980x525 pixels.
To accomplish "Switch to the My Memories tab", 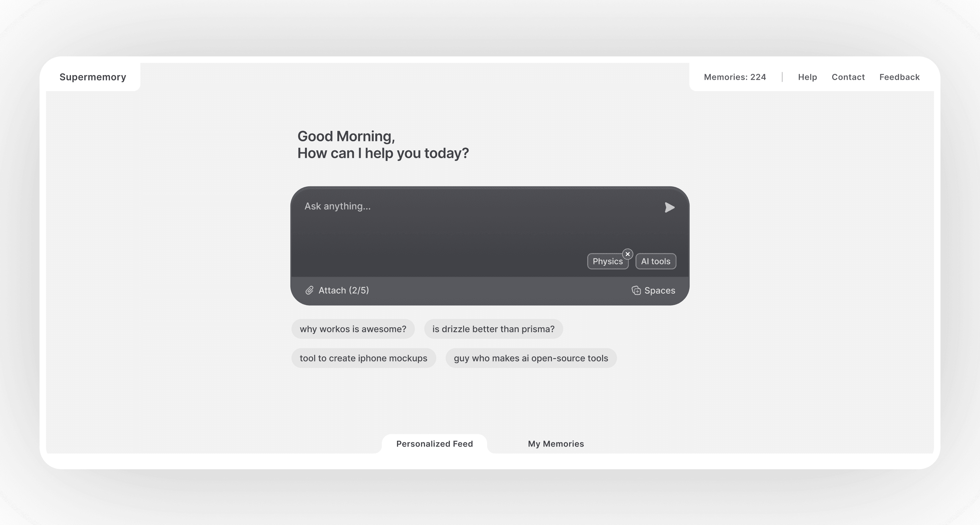I will click(555, 444).
